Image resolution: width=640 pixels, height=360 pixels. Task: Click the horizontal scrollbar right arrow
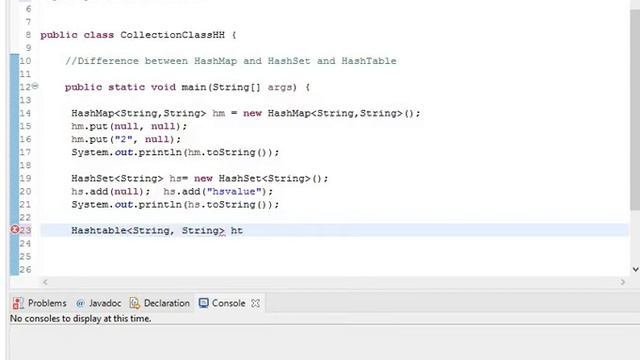point(623,282)
